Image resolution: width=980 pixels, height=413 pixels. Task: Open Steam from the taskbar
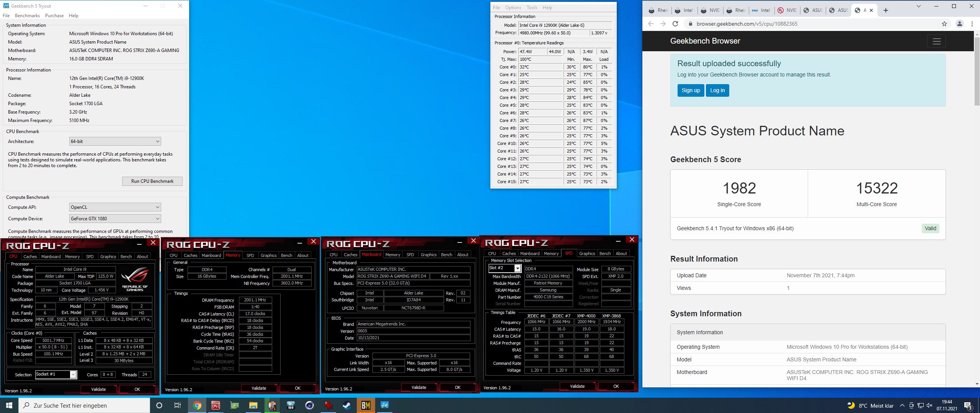tap(347, 405)
